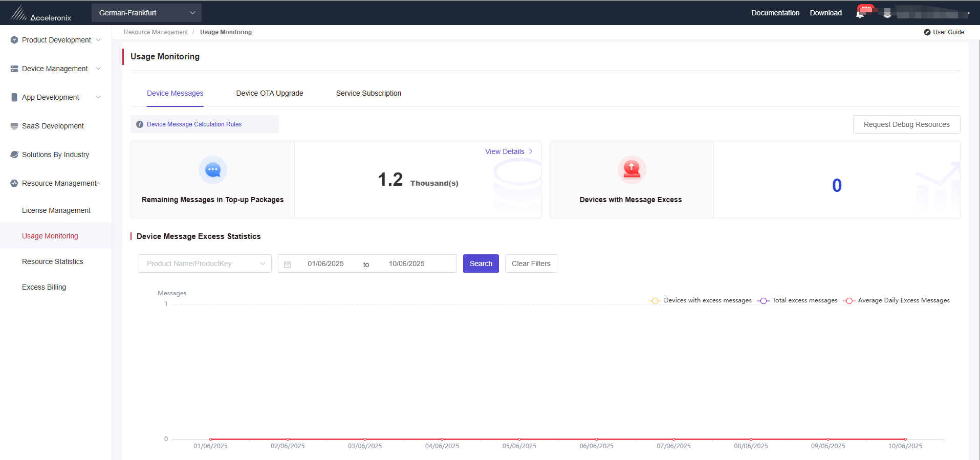
Task: Switch to Device Messages tab
Action: point(175,93)
